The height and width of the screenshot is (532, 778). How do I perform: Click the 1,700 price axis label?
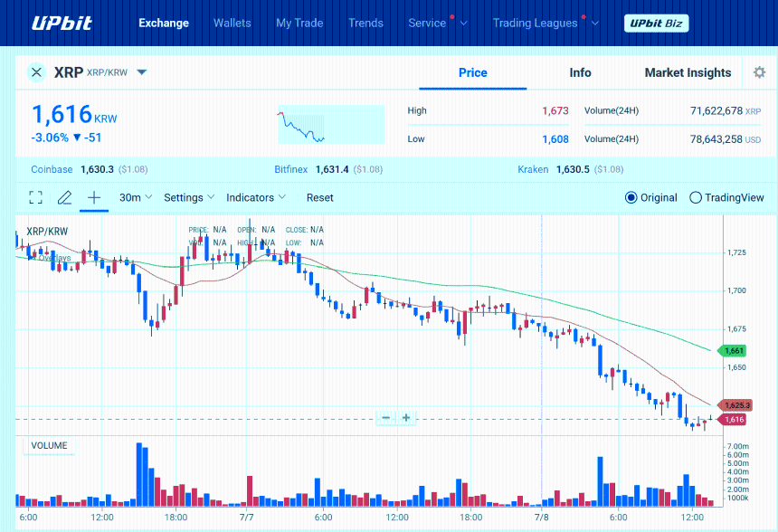[736, 290]
